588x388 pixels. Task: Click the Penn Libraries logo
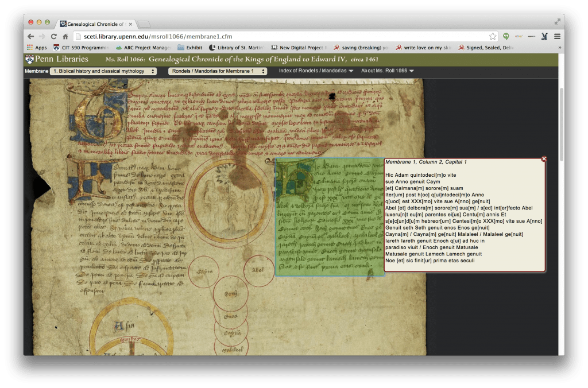pyautogui.click(x=57, y=59)
